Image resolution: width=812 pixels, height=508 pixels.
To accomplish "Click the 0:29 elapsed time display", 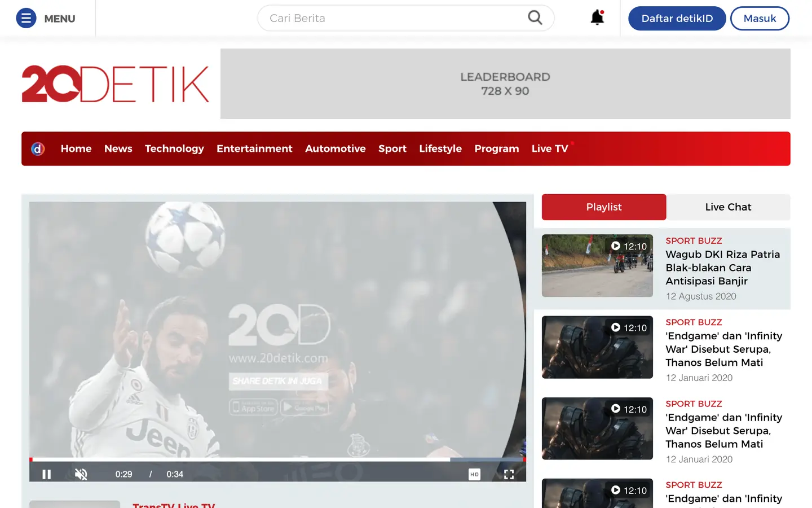I will (x=123, y=474).
